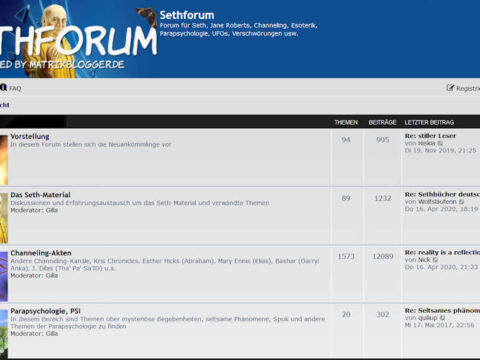Open the Parapsychologie, PSI forum
This screenshot has width=480, height=360.
tap(45, 311)
